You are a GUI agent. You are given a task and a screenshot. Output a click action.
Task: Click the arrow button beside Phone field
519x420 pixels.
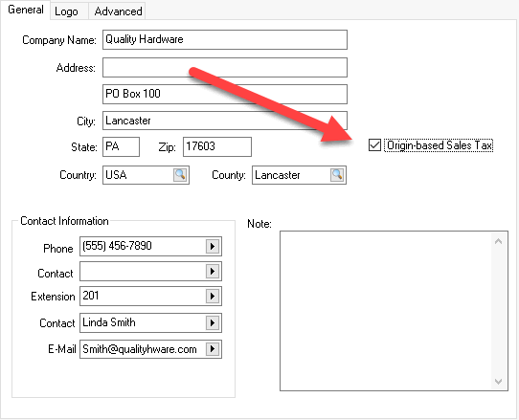(213, 246)
